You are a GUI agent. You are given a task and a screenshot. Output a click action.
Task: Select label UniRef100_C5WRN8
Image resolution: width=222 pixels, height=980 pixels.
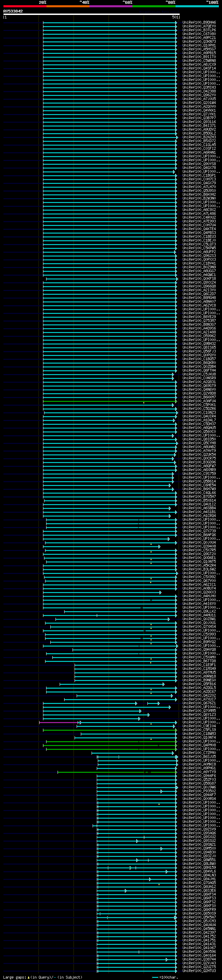tap(199, 60)
